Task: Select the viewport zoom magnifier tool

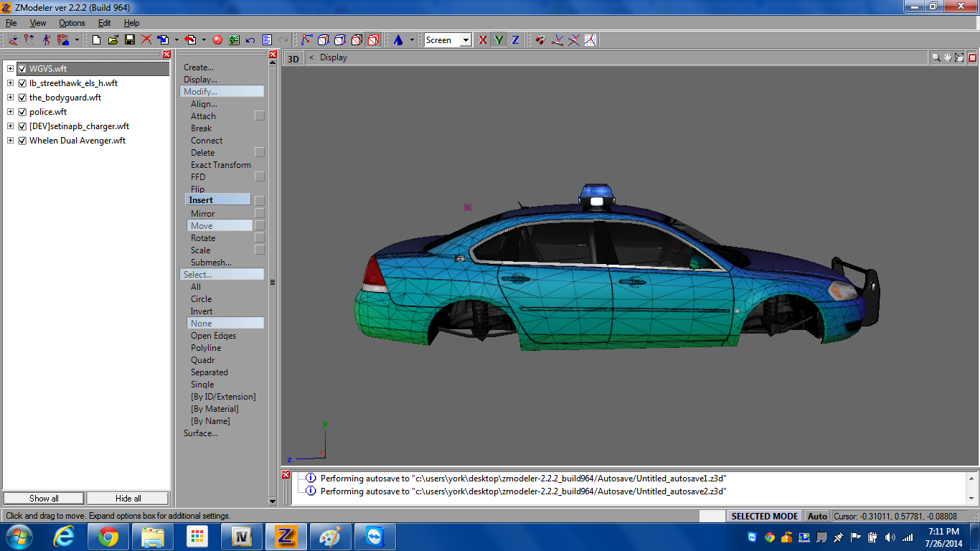Action: click(936, 57)
